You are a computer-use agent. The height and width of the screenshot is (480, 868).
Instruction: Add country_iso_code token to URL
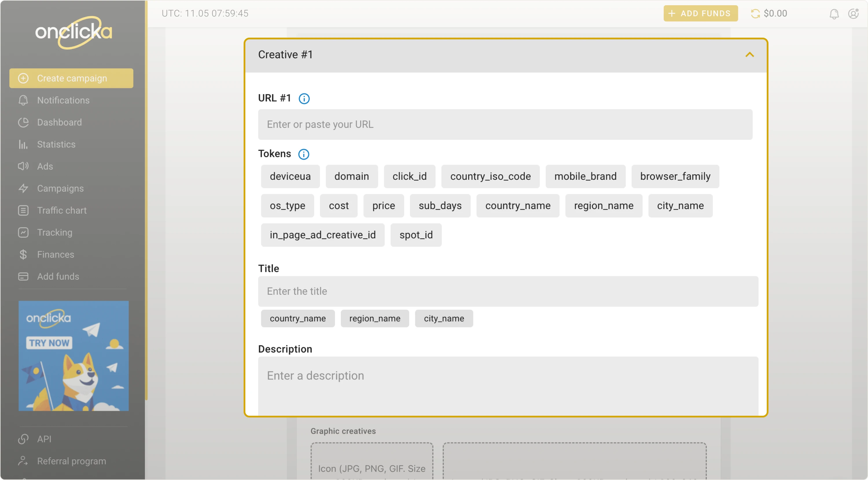click(x=490, y=176)
